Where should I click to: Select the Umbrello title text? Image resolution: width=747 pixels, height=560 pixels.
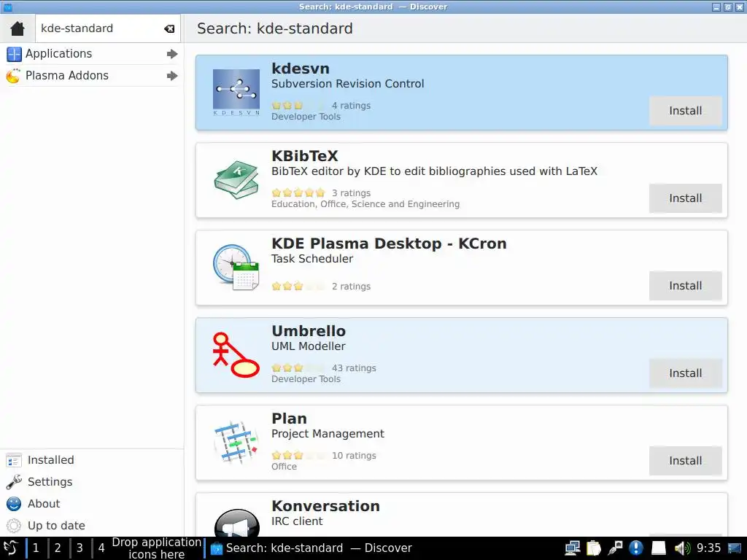(309, 332)
